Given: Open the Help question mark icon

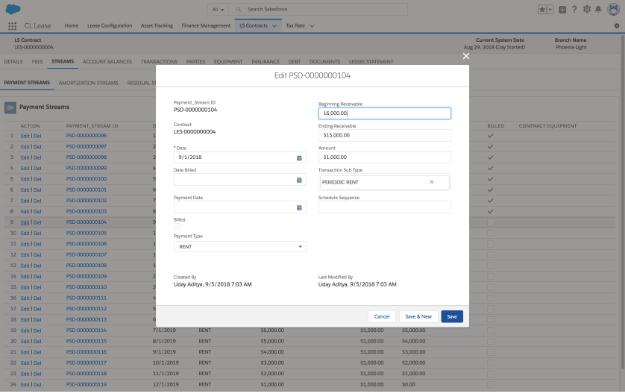Looking at the screenshot, I should click(x=574, y=9).
